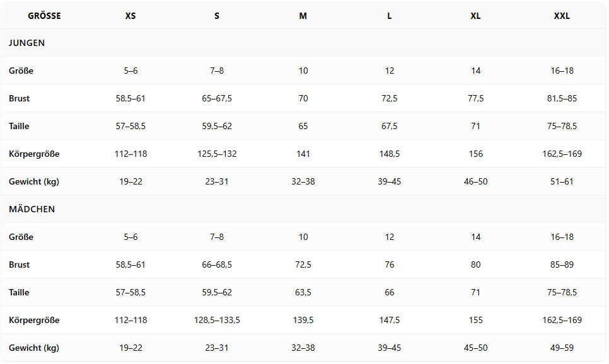This screenshot has width=609, height=364.
Task: Click the JUNGEN section heading
Action: point(26,43)
